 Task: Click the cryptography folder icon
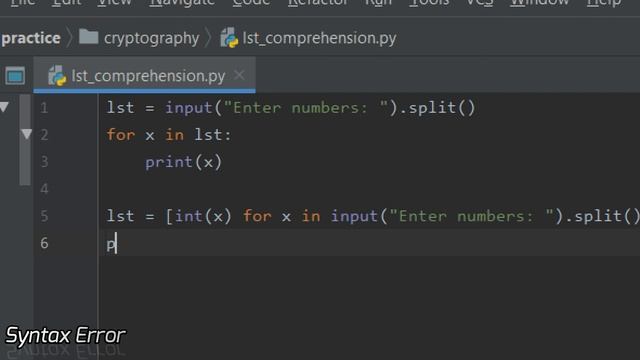[x=89, y=37]
